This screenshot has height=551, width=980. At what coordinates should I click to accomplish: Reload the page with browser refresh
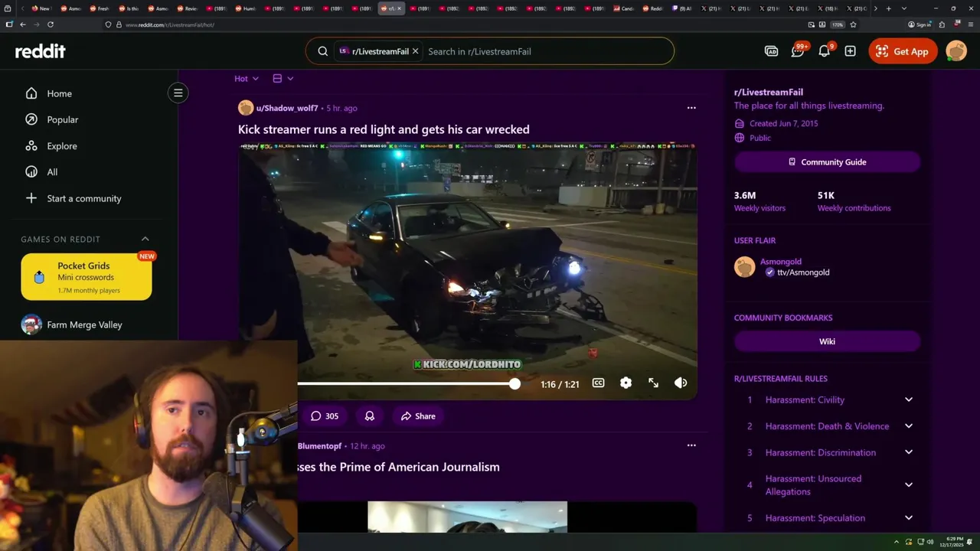(51, 24)
